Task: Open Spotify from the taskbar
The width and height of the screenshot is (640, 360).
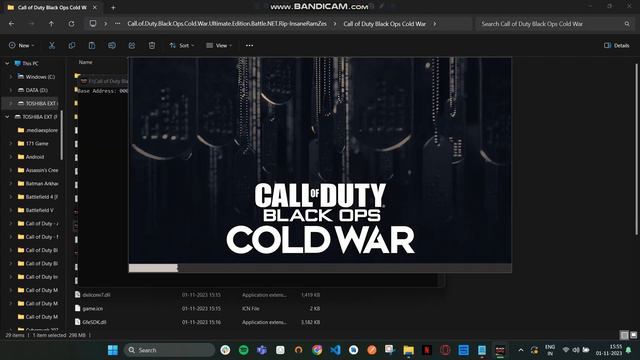Action: point(243,350)
